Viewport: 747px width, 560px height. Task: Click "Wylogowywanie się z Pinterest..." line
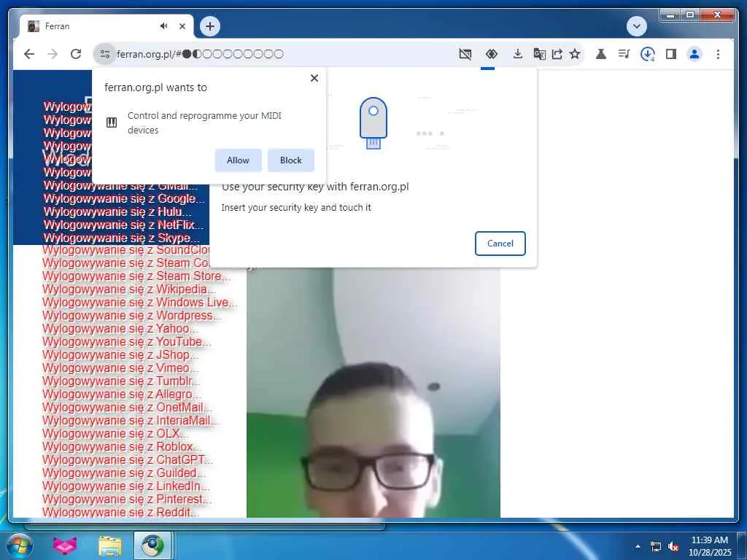(127, 499)
